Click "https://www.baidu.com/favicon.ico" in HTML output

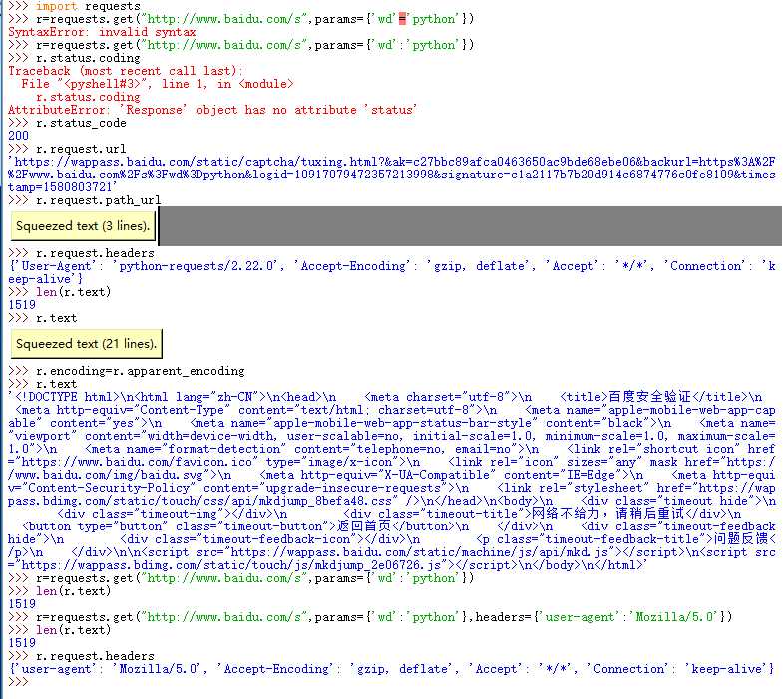[x=137, y=462]
